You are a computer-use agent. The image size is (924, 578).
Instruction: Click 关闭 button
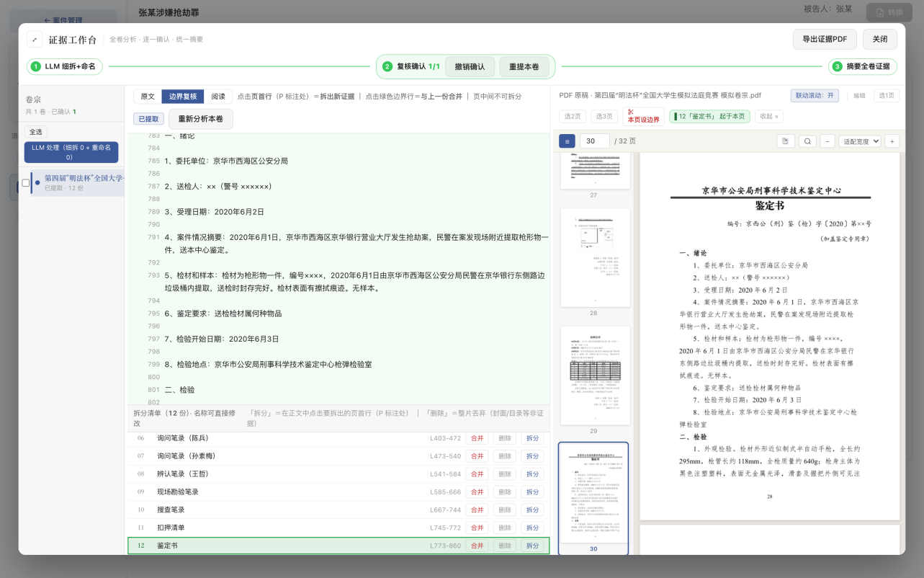(x=880, y=39)
